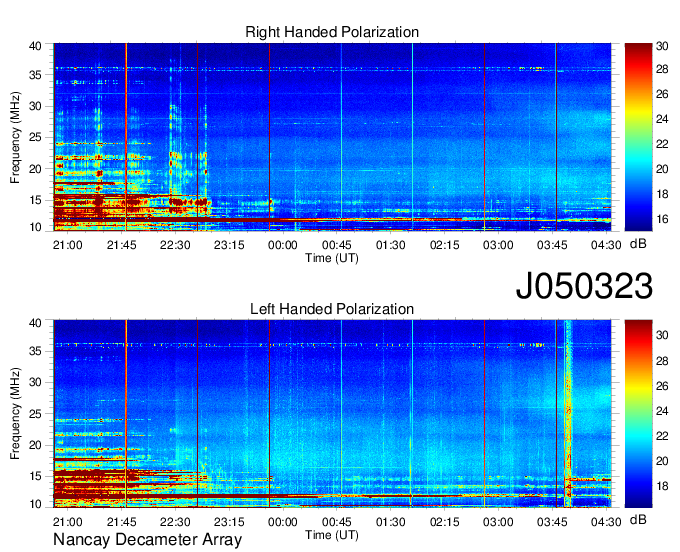The width and height of the screenshot is (680, 552).
Task: Click the top panel Time (UT) axis label
Action: 332,258
